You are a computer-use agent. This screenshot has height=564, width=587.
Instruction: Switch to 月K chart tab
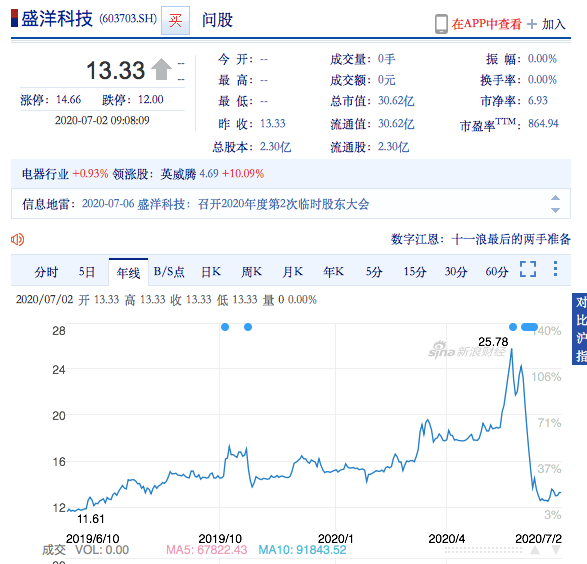(x=292, y=272)
